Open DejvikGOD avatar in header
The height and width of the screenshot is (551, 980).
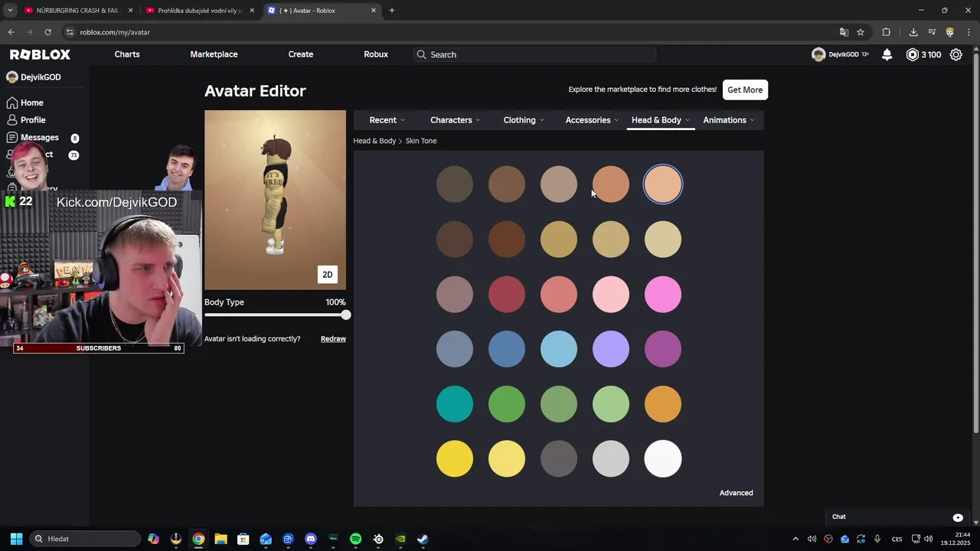coord(818,54)
